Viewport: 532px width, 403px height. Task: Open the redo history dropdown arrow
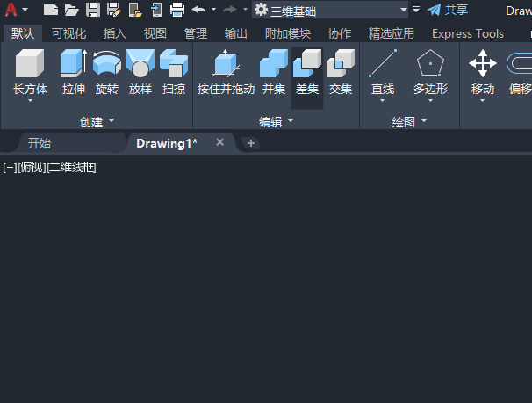pyautogui.click(x=245, y=9)
